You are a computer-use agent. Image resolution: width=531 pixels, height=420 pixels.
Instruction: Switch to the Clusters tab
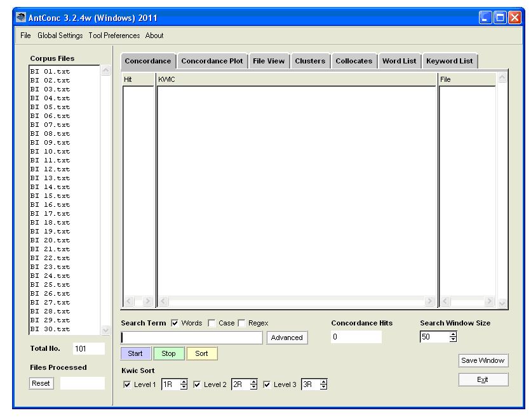tap(310, 61)
